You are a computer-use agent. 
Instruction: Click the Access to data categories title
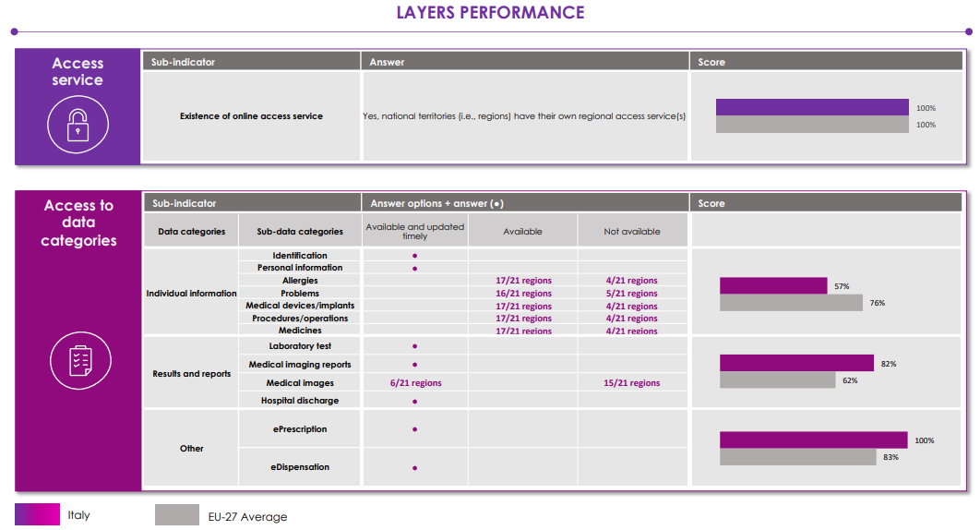pyautogui.click(x=78, y=223)
